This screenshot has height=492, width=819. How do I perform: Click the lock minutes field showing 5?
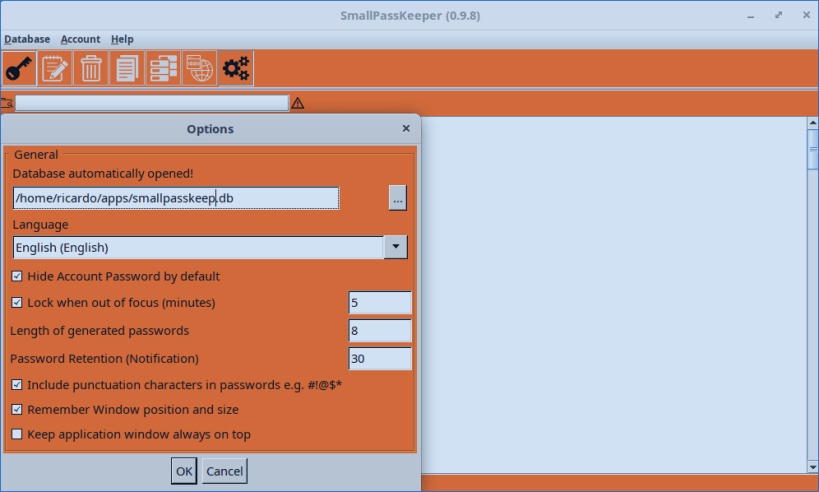pyautogui.click(x=380, y=302)
